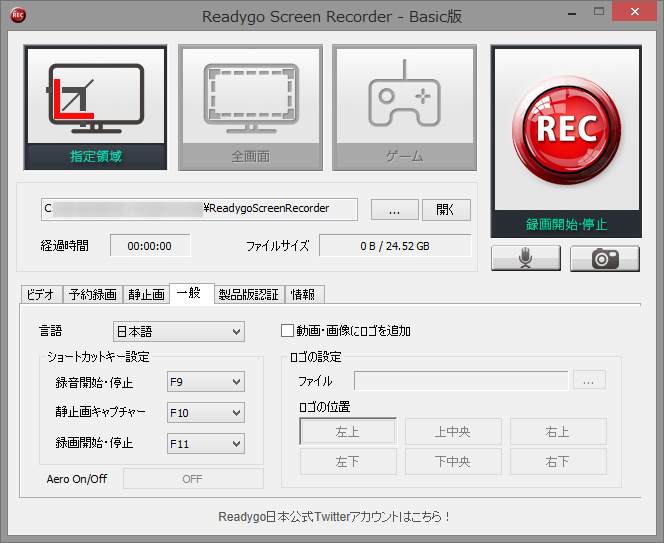The image size is (664, 543).
Task: Click the 開く open folder button
Action: (446, 210)
